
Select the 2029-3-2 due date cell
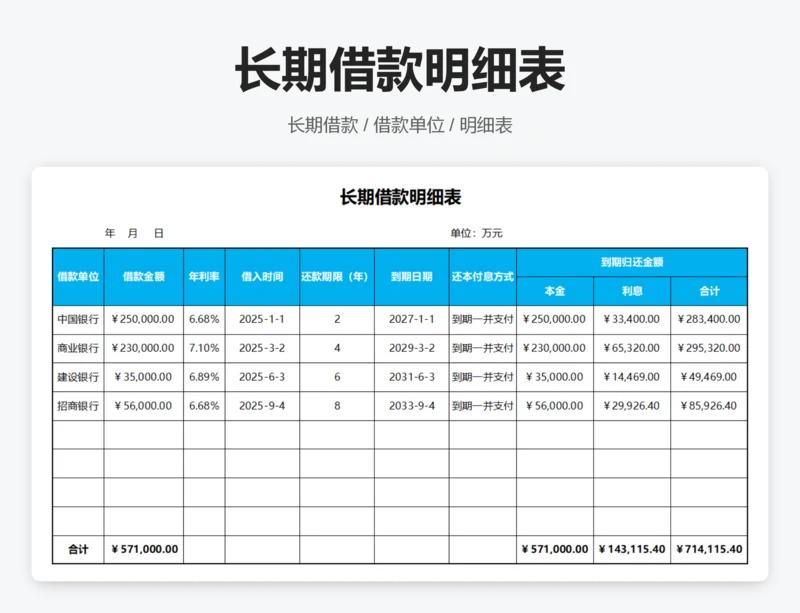point(412,348)
